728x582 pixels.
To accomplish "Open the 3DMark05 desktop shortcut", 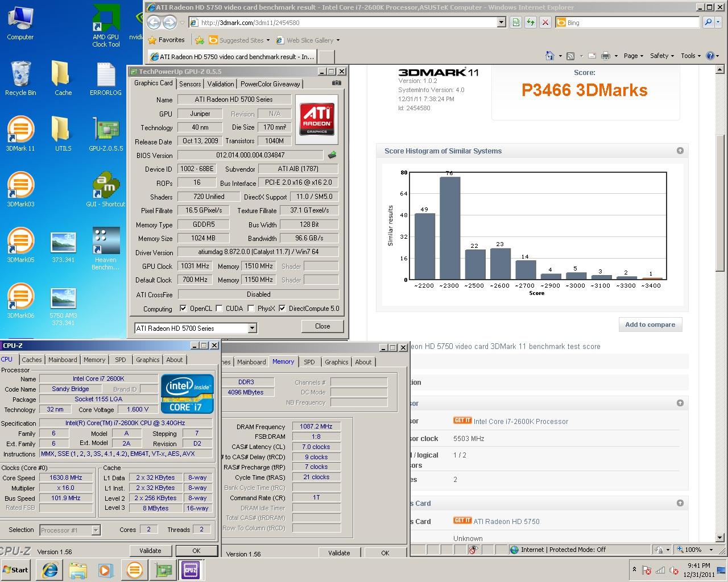I will pyautogui.click(x=20, y=244).
